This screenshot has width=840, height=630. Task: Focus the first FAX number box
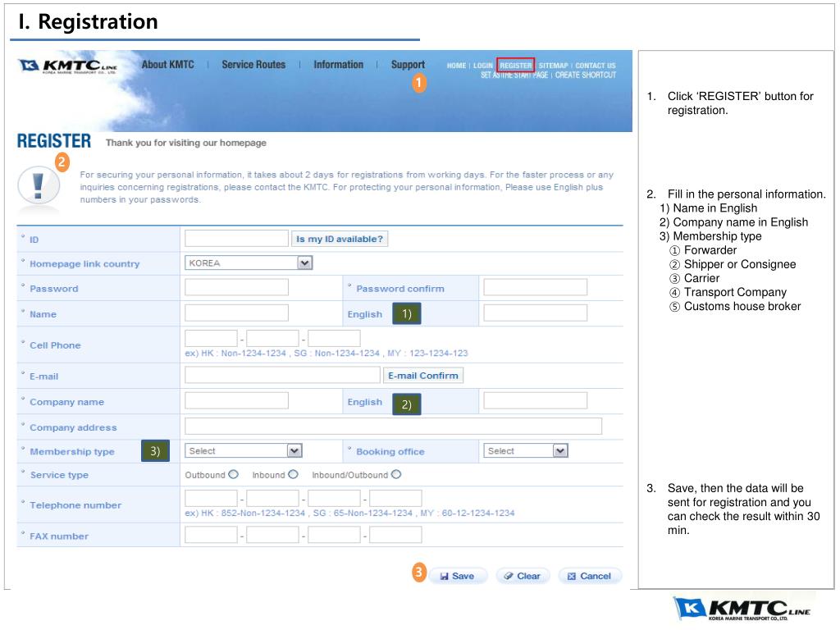(x=211, y=535)
